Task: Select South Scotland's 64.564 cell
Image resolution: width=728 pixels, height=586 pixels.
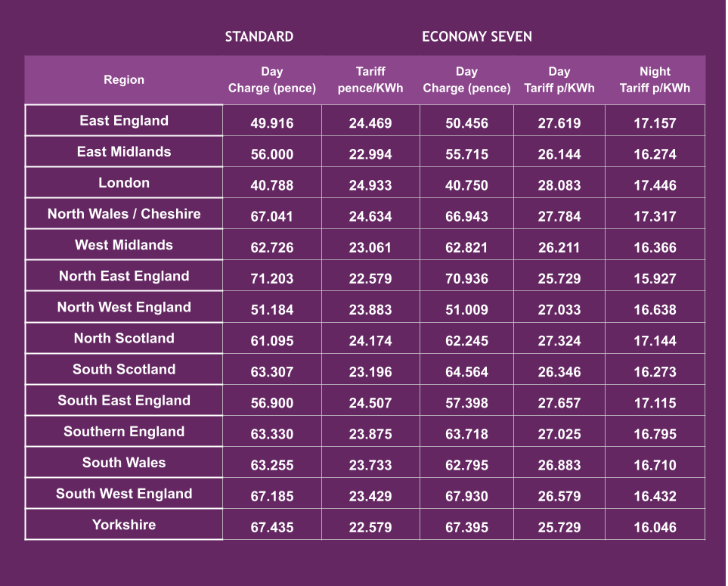Action: tap(466, 372)
